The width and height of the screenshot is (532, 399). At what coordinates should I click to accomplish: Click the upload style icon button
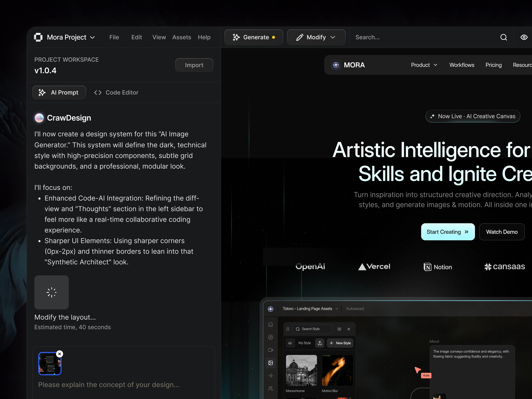(x=320, y=343)
